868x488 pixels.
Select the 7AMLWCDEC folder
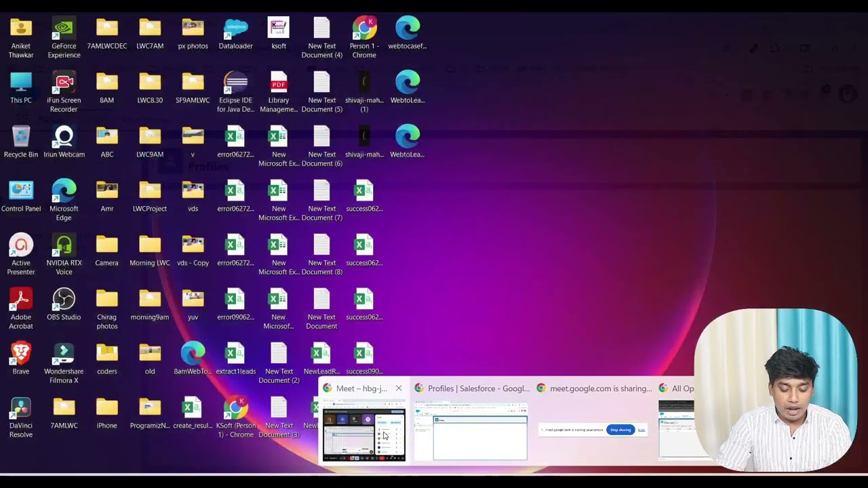[106, 34]
